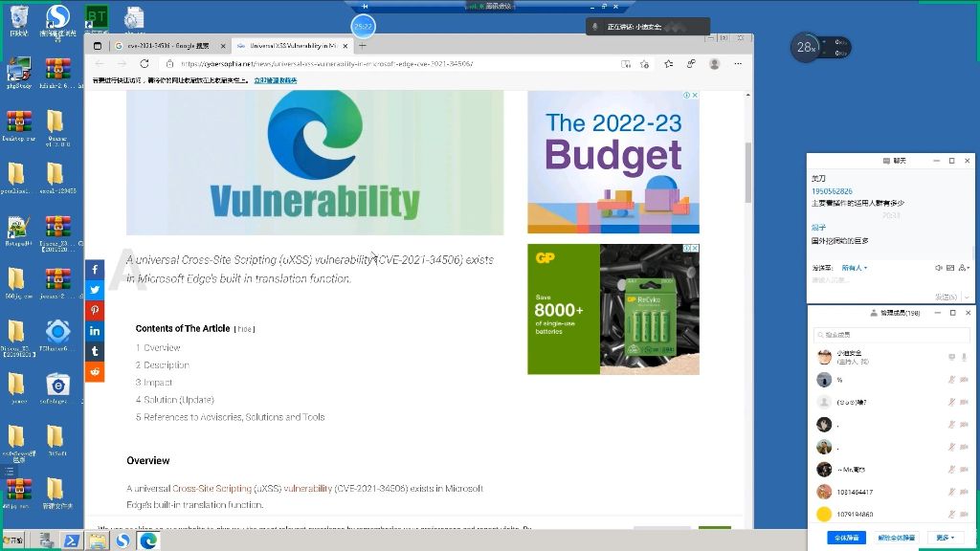Open the BT panel desktop icon

coord(97,21)
